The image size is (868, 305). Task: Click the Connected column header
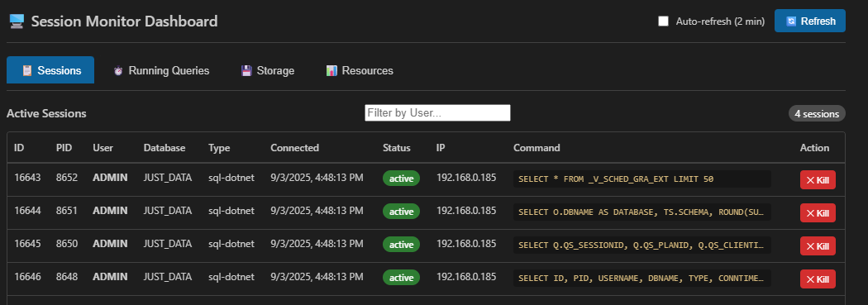pyautogui.click(x=294, y=148)
